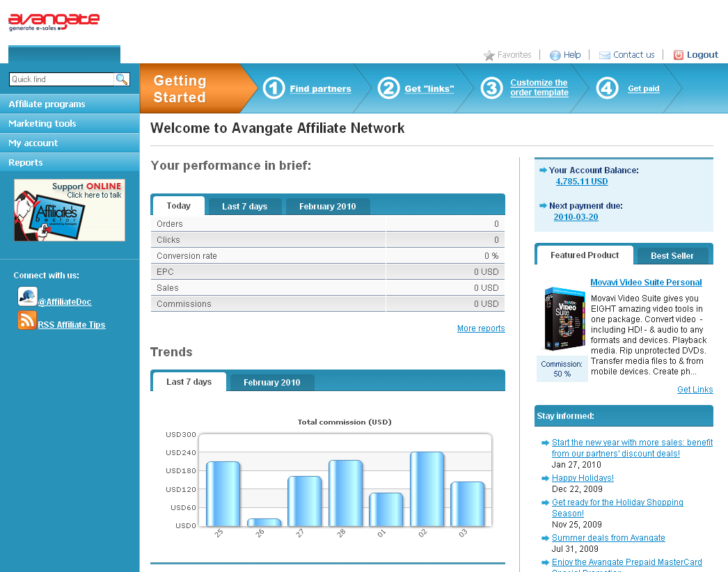Image resolution: width=728 pixels, height=572 pixels.
Task: Select the Best Seller tab
Action: pos(672,256)
